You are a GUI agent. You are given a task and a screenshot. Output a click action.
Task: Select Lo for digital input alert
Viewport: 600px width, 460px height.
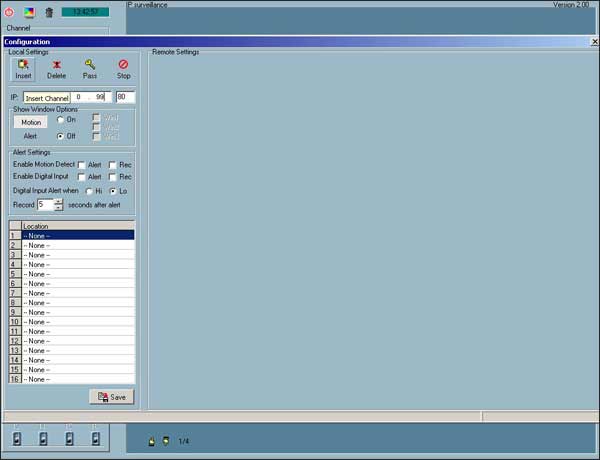(x=113, y=191)
